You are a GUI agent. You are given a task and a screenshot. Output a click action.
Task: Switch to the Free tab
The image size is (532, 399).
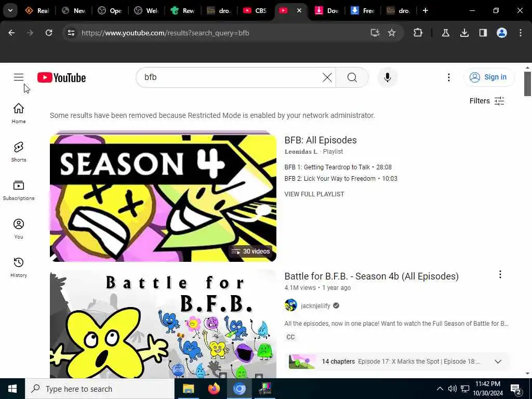[363, 10]
